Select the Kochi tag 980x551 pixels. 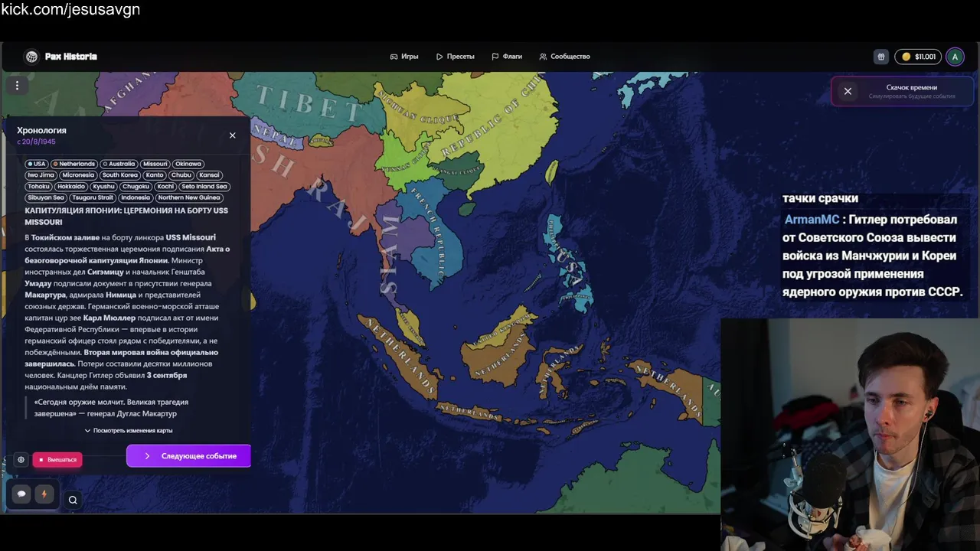pos(165,187)
